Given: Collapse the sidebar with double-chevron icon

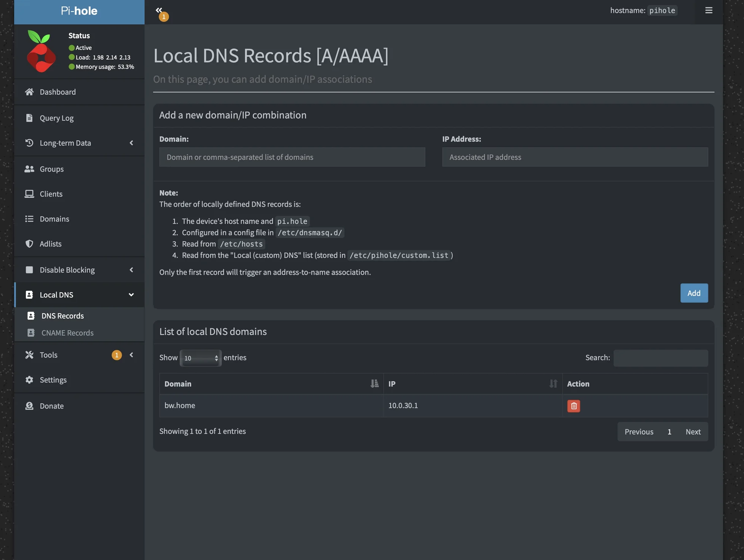Looking at the screenshot, I should pos(159,10).
